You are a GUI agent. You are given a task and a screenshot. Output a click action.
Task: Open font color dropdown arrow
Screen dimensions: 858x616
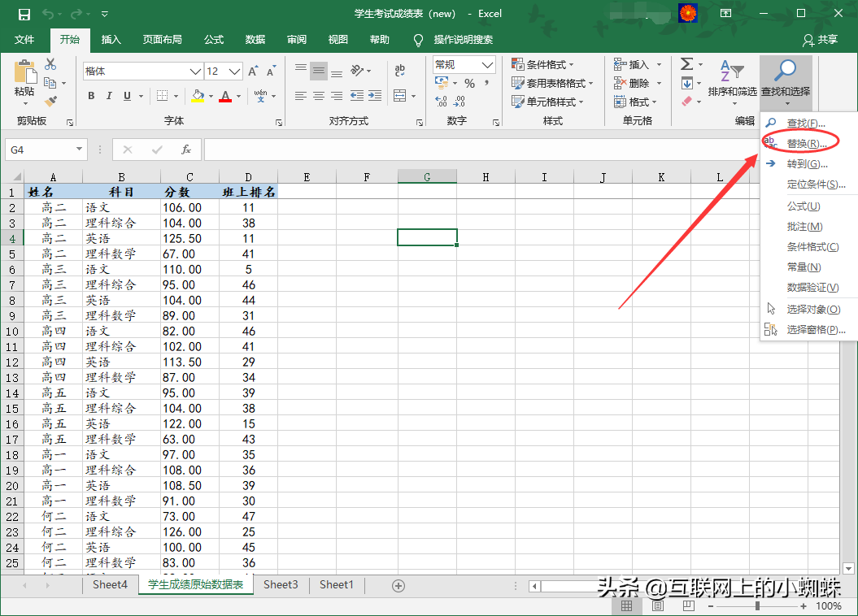238,97
